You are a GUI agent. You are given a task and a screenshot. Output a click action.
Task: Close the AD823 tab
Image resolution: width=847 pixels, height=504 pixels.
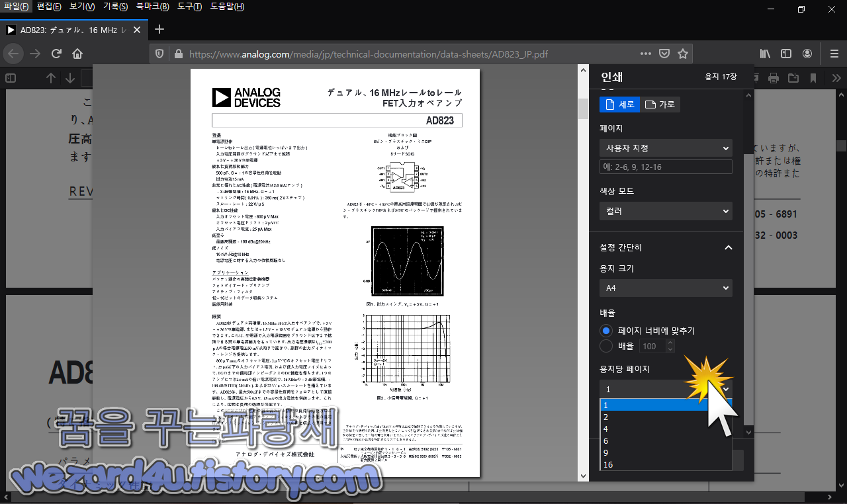tap(137, 30)
